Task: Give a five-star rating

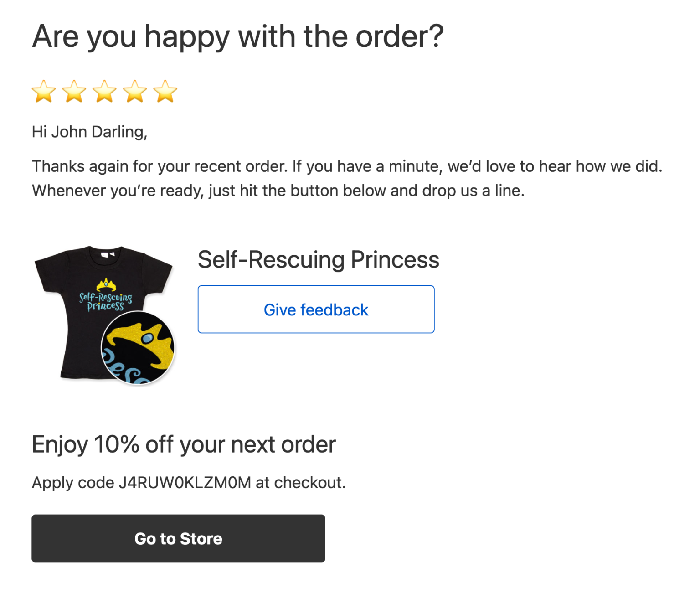Action: coord(165,91)
